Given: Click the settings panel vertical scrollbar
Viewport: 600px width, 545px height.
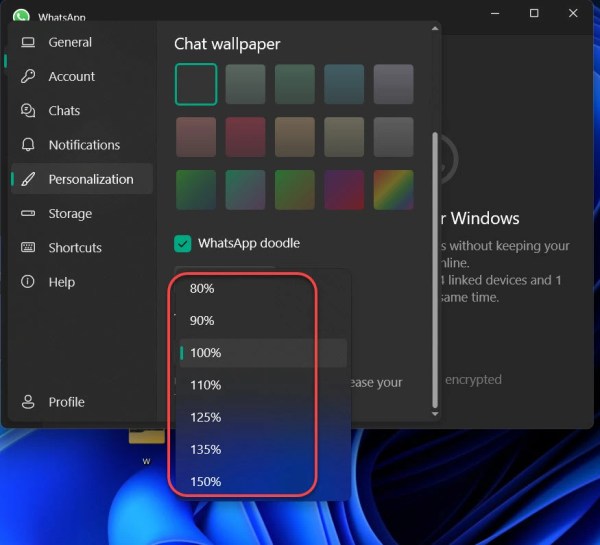Looking at the screenshot, I should point(435,270).
